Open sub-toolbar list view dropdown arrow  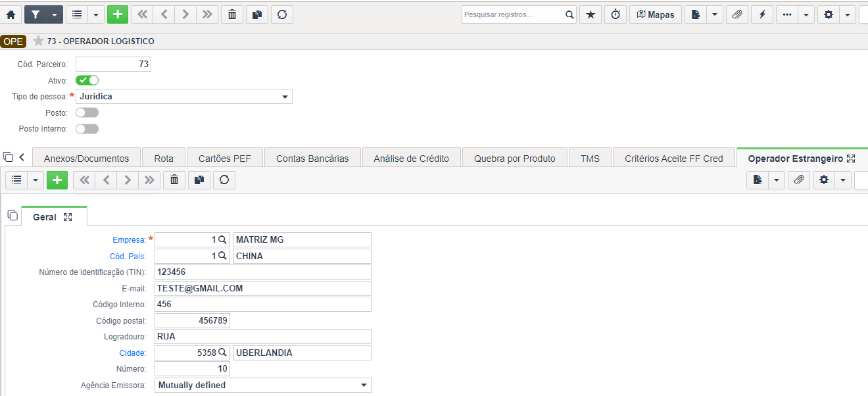(x=36, y=180)
